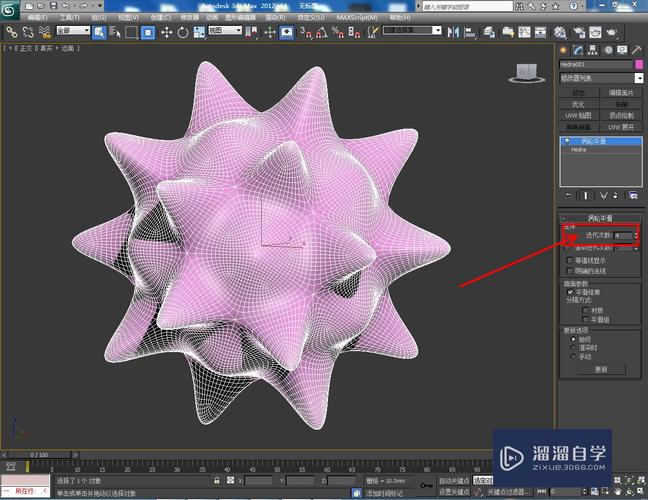Viewport: 648px width, 500px height.
Task: Switch to Create command panel tab
Action: tap(563, 50)
